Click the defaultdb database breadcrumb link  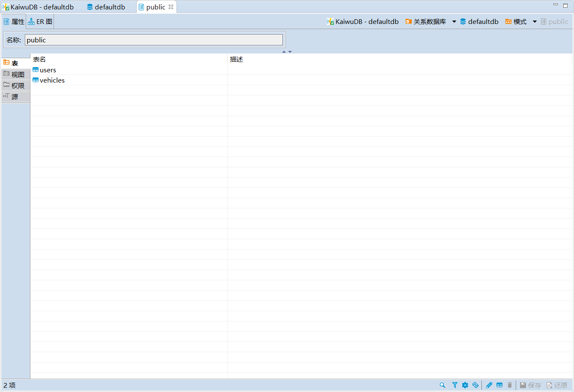click(x=479, y=22)
